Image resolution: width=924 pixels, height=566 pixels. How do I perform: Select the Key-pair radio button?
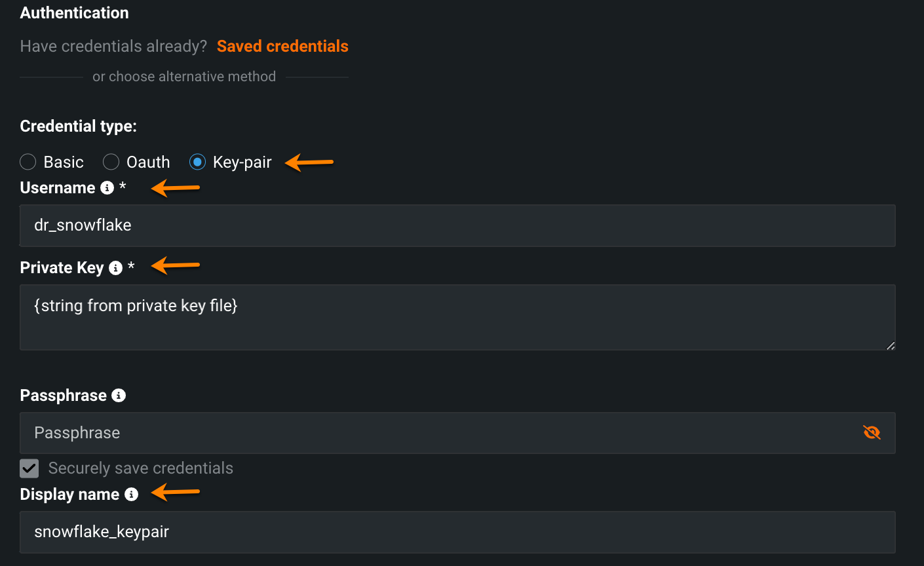click(x=197, y=162)
